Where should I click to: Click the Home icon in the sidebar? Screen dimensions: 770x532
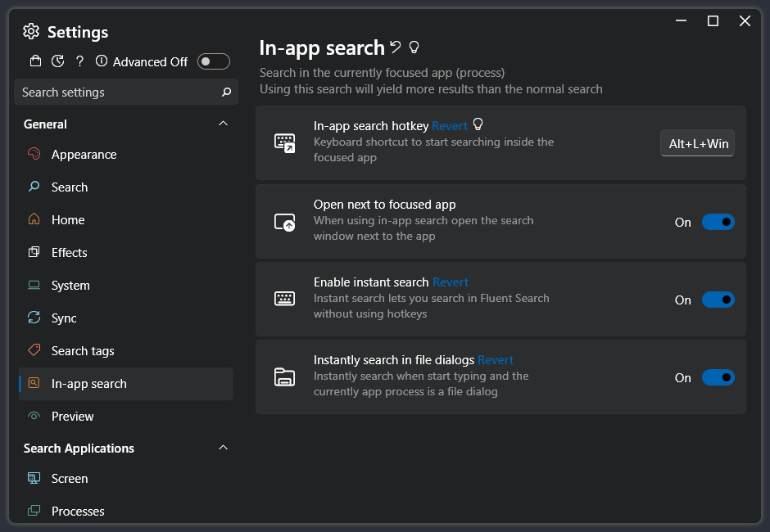(x=34, y=219)
